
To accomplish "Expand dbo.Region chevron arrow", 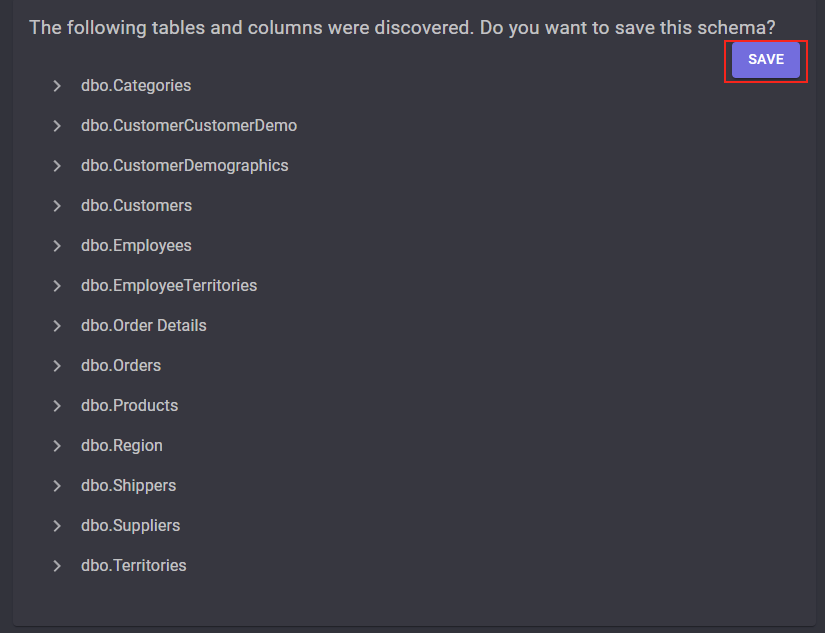I will 57,446.
